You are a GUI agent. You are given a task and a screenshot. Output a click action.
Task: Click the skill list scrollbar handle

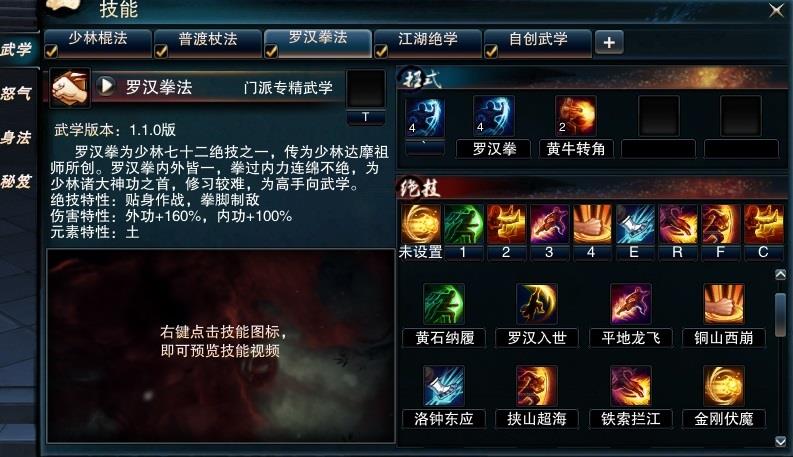coord(780,314)
